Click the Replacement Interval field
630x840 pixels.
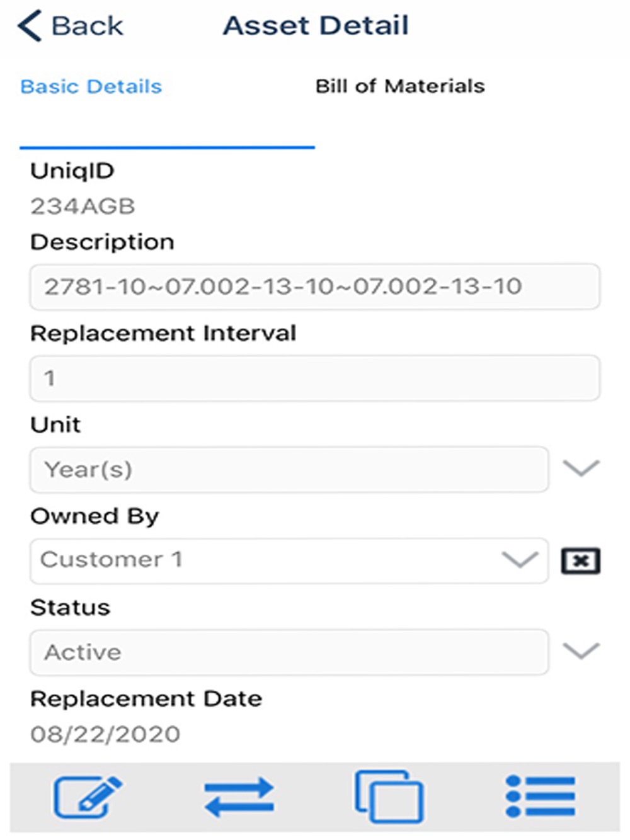tap(314, 378)
